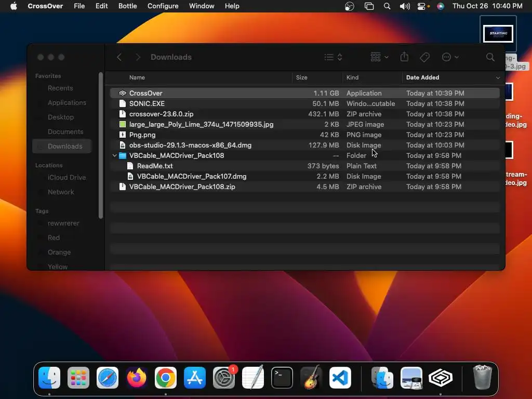Open the Trash in the dock

482,378
